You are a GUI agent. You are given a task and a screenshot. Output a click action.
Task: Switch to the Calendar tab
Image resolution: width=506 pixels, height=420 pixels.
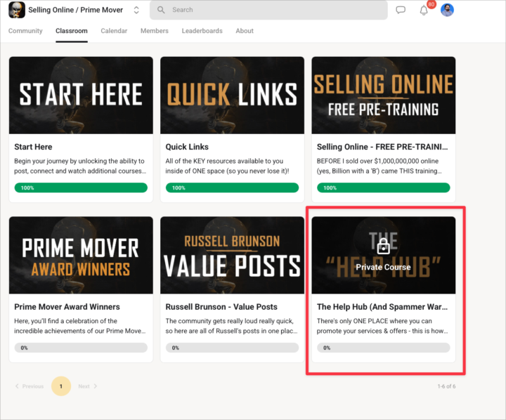pyautogui.click(x=114, y=31)
